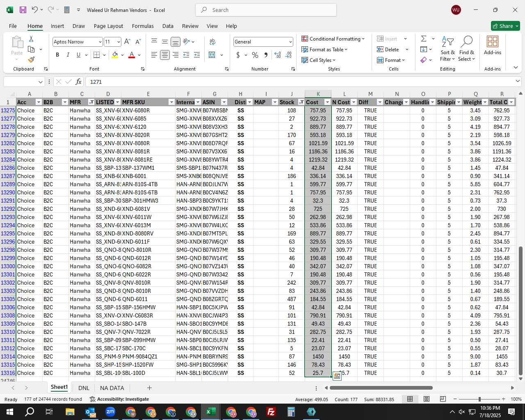
Task: Switch to the Insert ribbon tab
Action: (57, 26)
